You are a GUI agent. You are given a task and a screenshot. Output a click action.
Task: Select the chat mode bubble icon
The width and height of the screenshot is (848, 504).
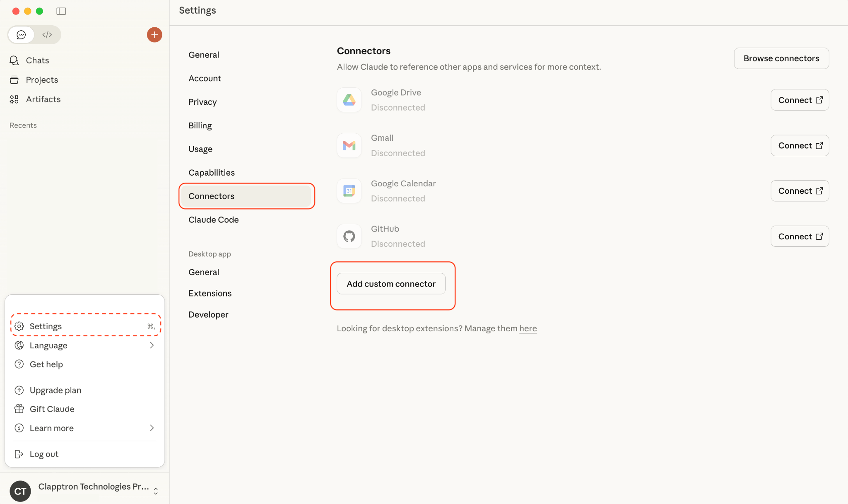coord(21,35)
